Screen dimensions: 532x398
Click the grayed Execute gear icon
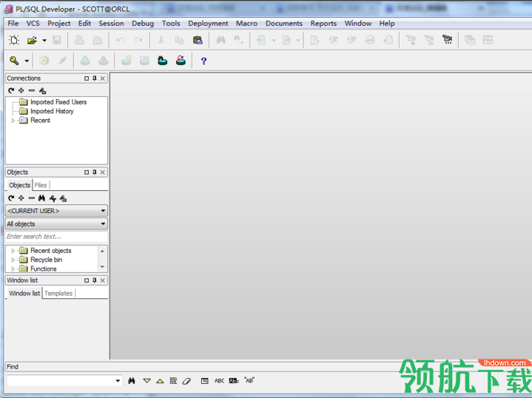(x=44, y=61)
